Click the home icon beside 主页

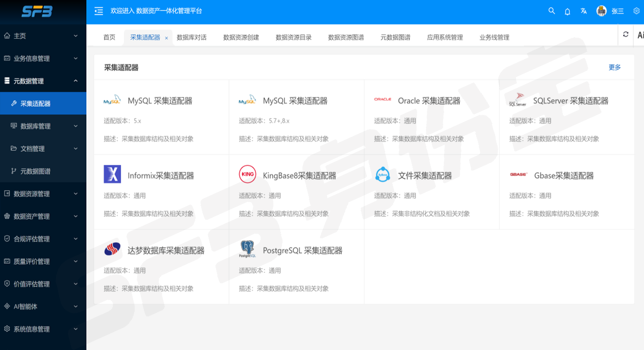pyautogui.click(x=7, y=36)
